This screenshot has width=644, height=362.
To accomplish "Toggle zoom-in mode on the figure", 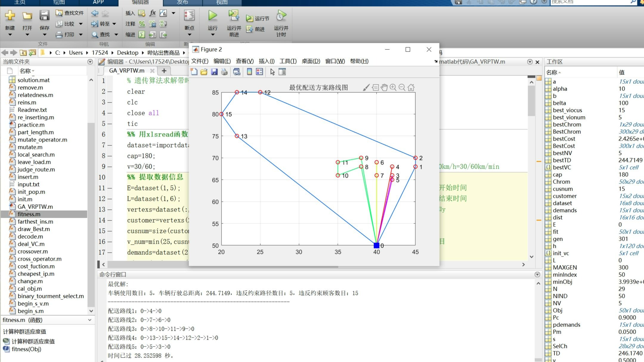I will [393, 87].
